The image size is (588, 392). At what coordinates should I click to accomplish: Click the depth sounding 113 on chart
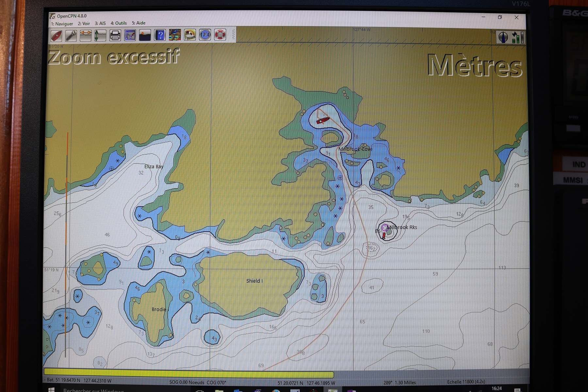pyautogui.click(x=502, y=268)
